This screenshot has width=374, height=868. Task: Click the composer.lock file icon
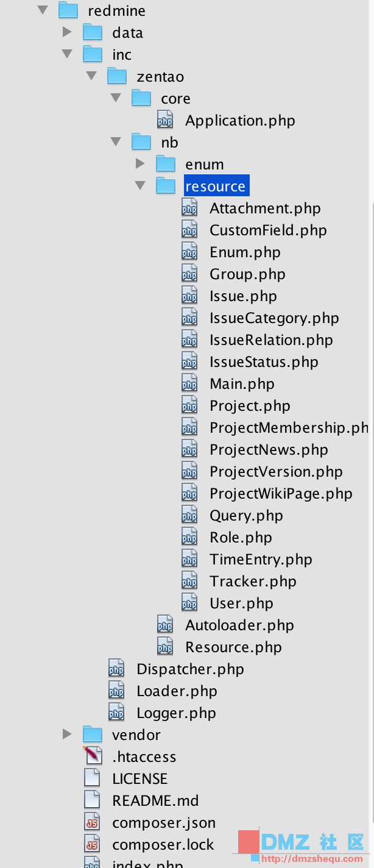[92, 844]
